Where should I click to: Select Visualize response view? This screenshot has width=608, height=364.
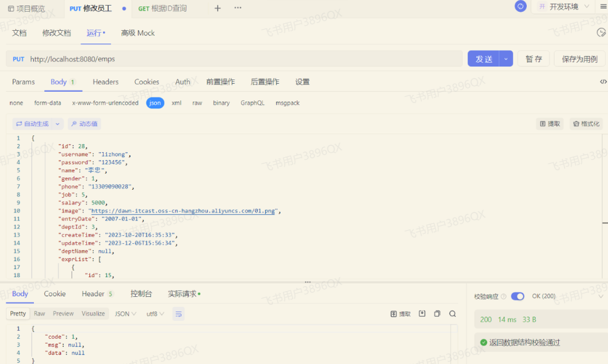click(x=93, y=314)
